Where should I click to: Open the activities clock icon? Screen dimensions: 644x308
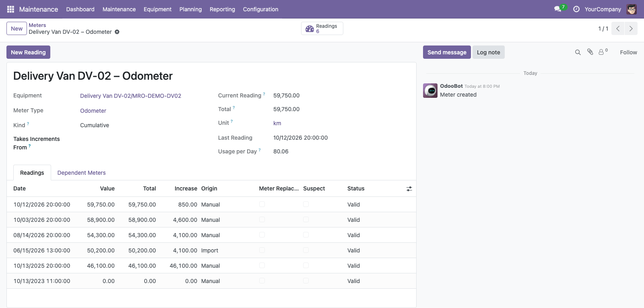click(x=576, y=9)
